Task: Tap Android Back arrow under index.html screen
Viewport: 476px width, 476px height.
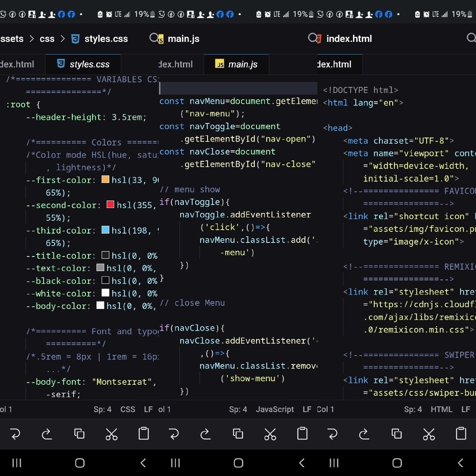Action: click(x=461, y=463)
